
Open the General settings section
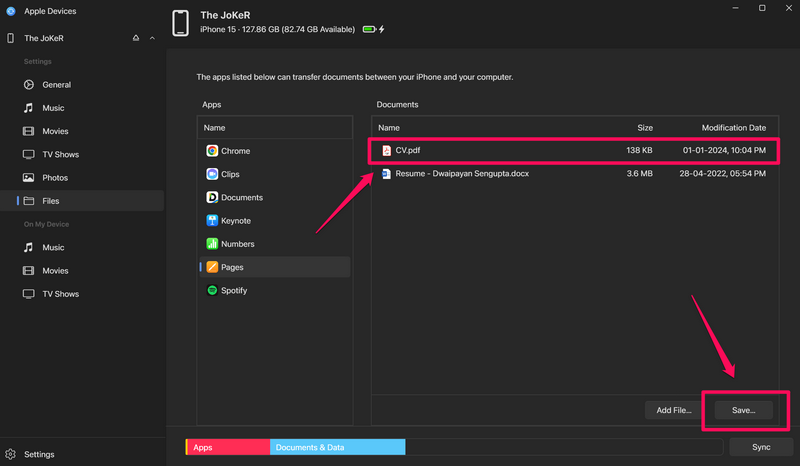coord(56,85)
